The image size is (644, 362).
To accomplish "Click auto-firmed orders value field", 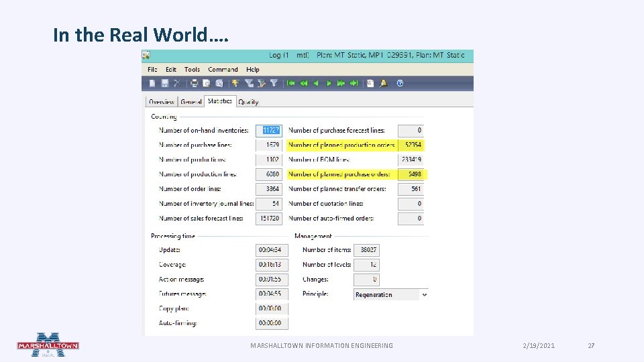I will (411, 219).
